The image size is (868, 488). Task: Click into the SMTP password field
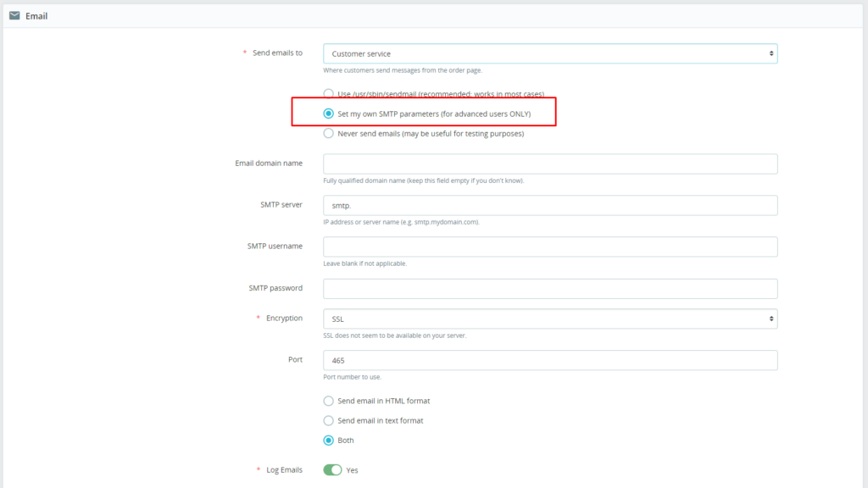(550, 289)
